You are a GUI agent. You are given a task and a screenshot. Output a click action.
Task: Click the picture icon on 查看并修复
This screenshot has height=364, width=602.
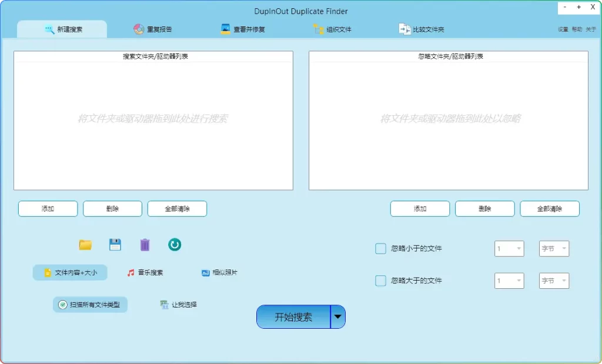pos(225,29)
